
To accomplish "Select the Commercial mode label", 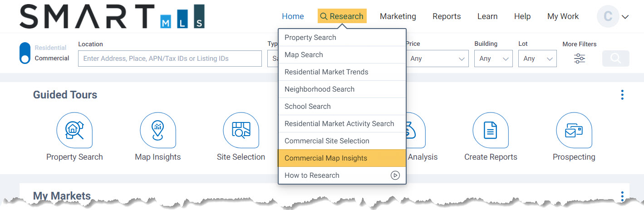I will pos(52,58).
